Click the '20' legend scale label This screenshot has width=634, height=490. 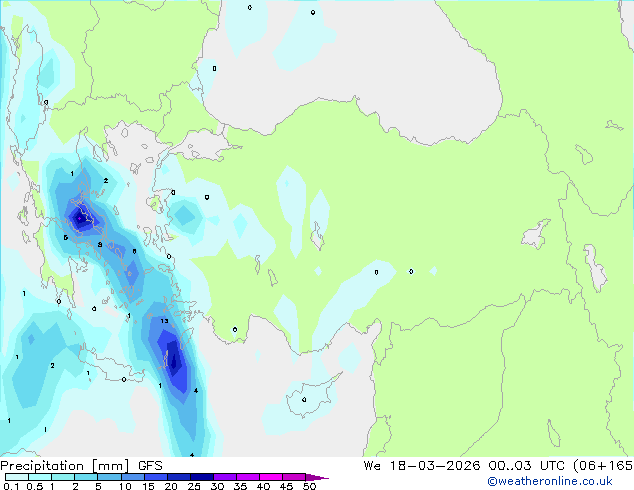[171, 486]
